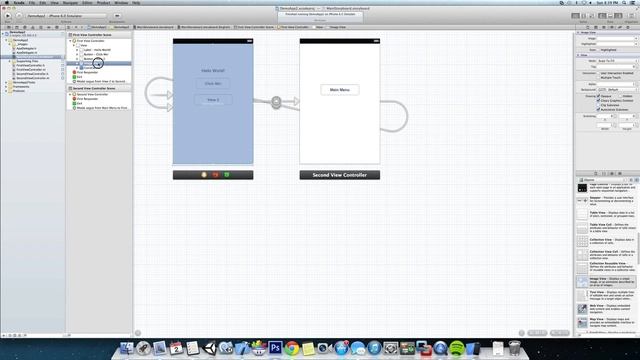The image size is (640, 360).
Task: Select the Hello World! label on canvas
Action: point(213,71)
